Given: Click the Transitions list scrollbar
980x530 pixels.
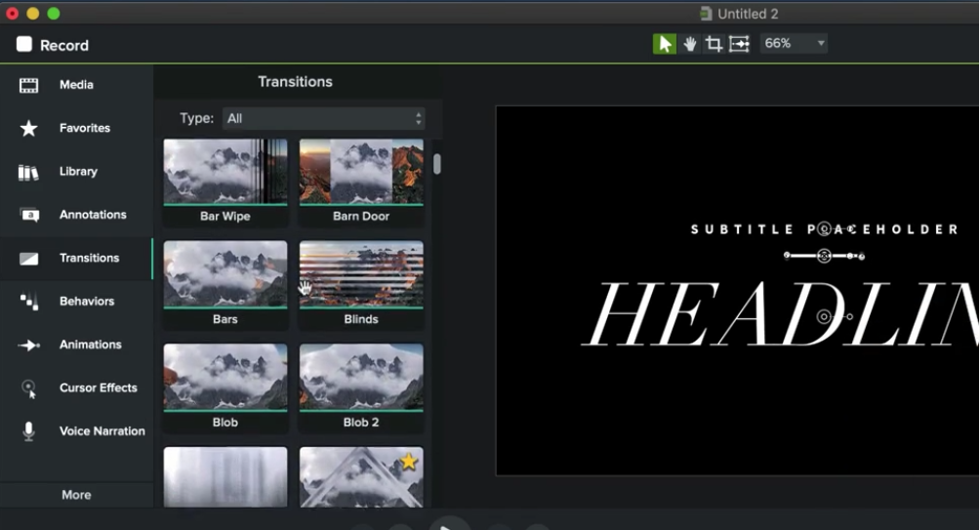Looking at the screenshot, I should coord(437,164).
